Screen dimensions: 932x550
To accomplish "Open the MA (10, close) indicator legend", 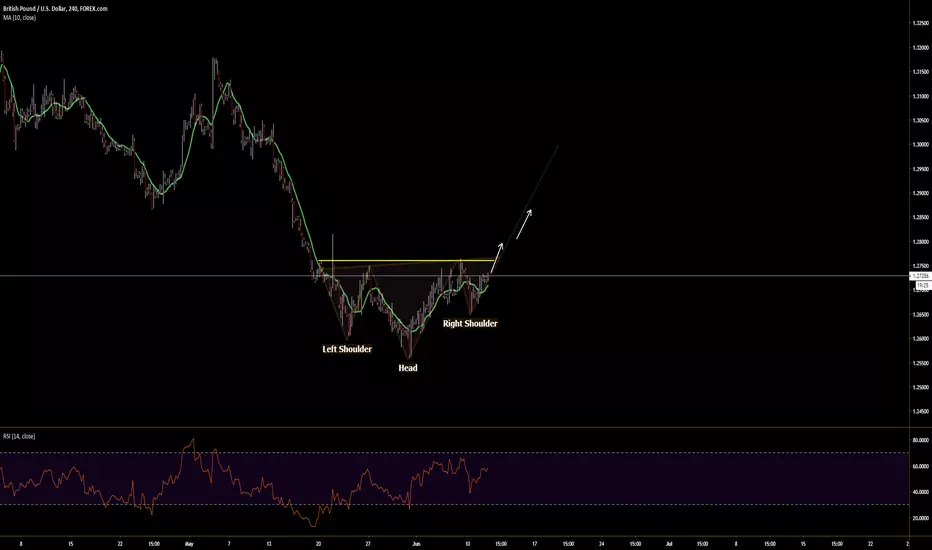I will pos(19,18).
